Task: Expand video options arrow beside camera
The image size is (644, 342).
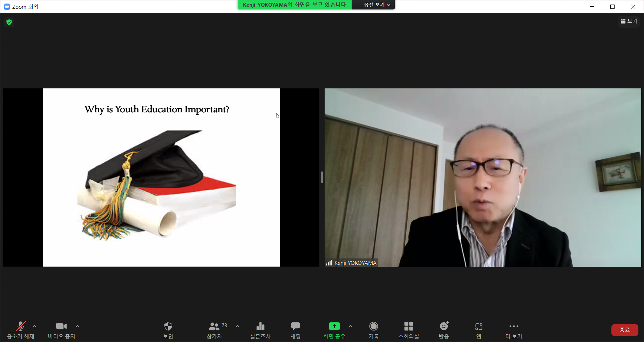Action: pyautogui.click(x=77, y=326)
